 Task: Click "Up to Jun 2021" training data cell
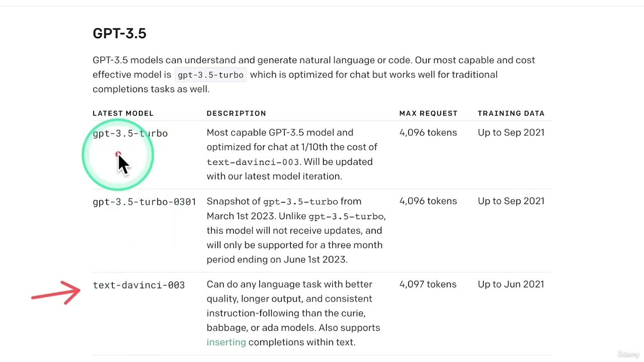(x=511, y=284)
